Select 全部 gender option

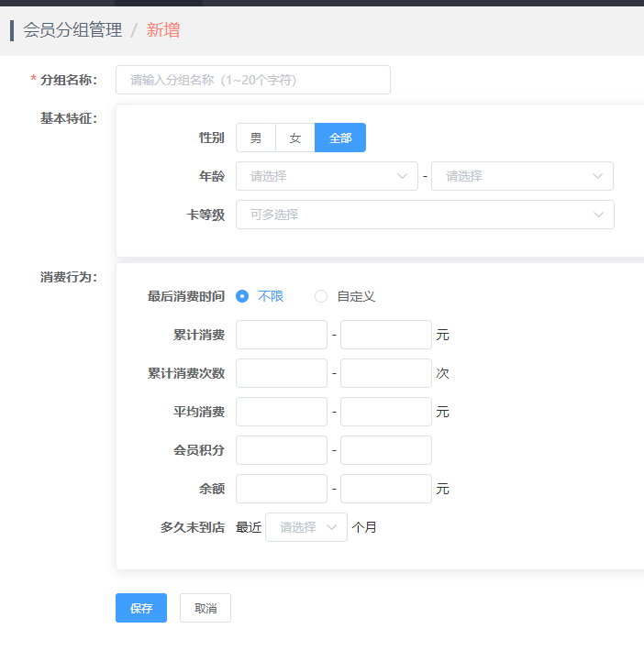tap(340, 138)
